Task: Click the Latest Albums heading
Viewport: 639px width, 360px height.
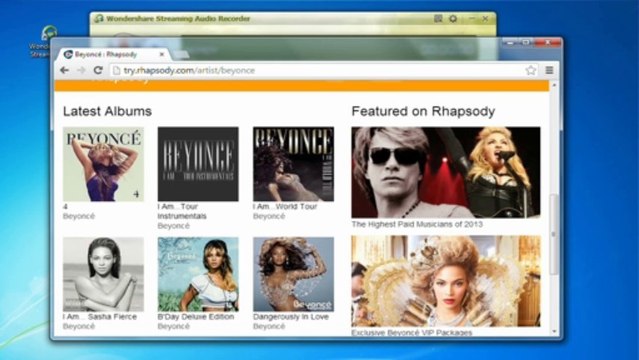Action: (107, 111)
